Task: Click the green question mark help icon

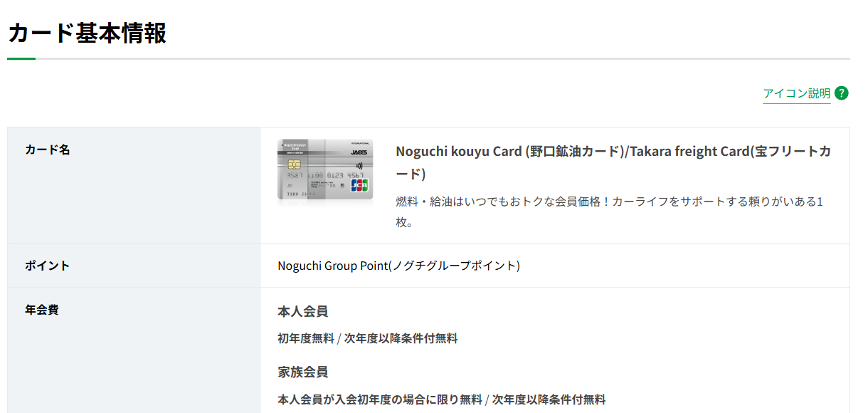Action: pos(842,93)
